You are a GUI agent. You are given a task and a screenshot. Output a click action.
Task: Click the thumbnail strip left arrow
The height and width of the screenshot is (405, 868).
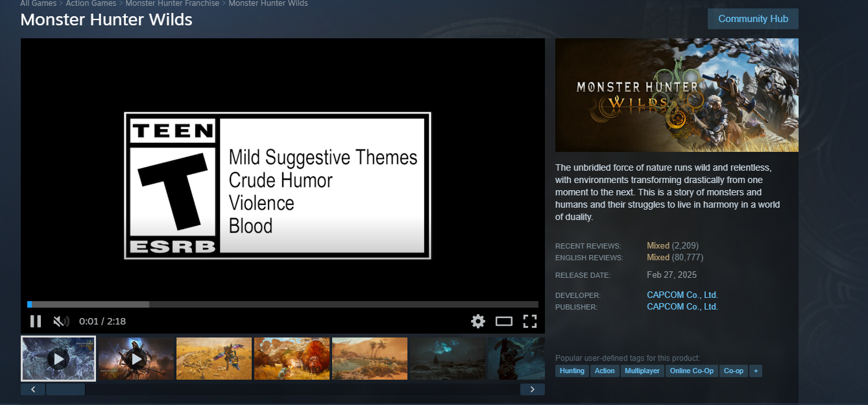pyautogui.click(x=33, y=389)
